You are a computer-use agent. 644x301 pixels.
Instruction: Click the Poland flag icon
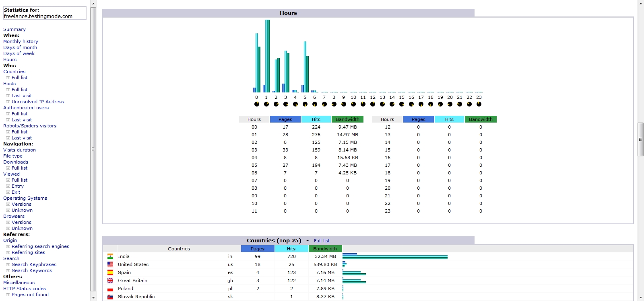(x=110, y=289)
